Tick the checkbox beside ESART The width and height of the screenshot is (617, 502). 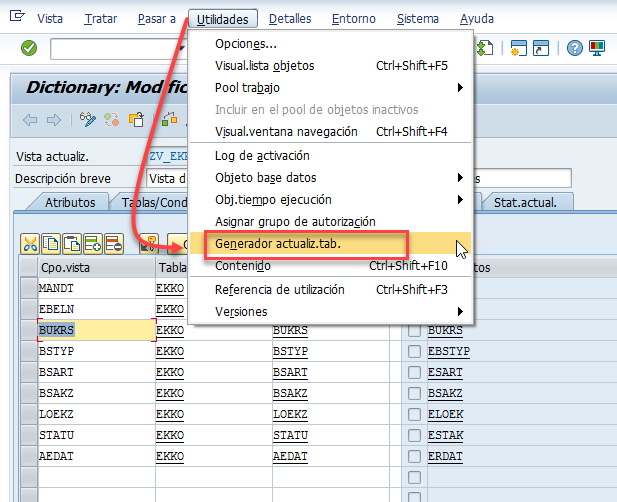pyautogui.click(x=414, y=372)
